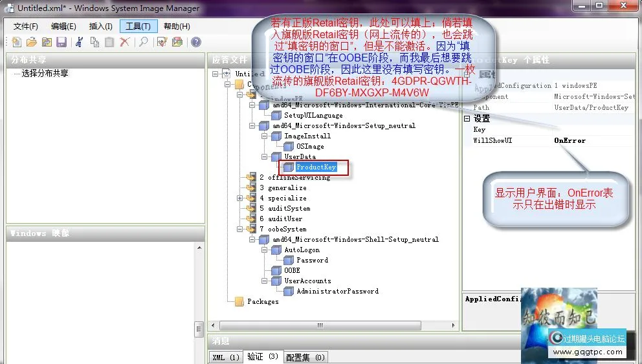Open Help with question mark icon
The height and width of the screenshot is (364, 642).
[x=196, y=42]
